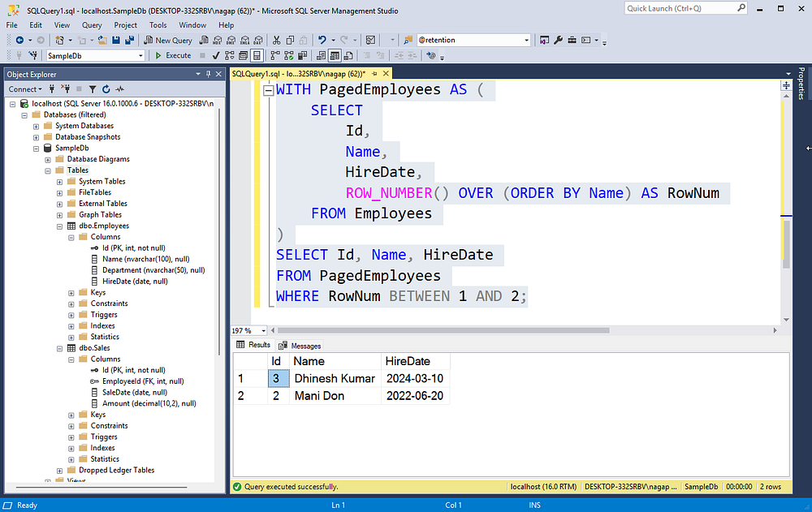Click the Undo icon in the toolbar
This screenshot has width=812, height=512.
coord(322,39)
